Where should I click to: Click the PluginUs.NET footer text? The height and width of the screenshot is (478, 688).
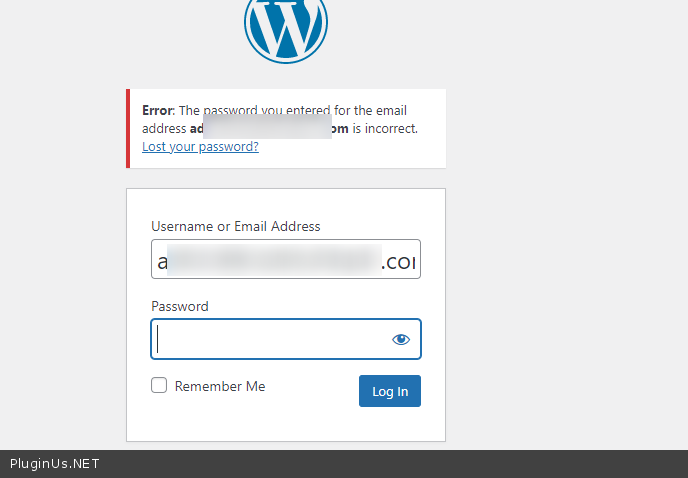click(x=55, y=464)
